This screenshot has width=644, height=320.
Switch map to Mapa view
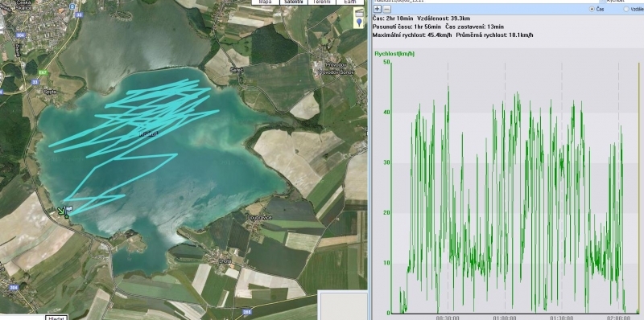(266, 2)
